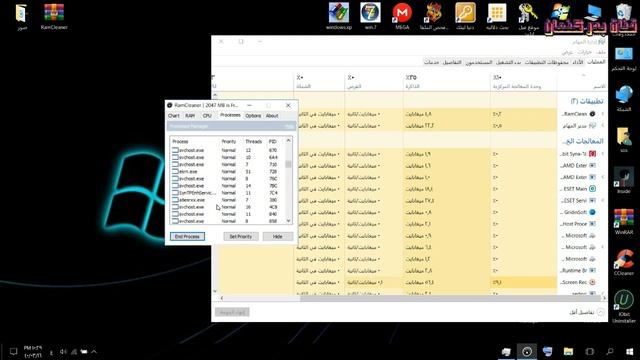Show hidden system tray icons chevron
Image resolution: width=640 pixels, height=360 pixels.
[94, 352]
